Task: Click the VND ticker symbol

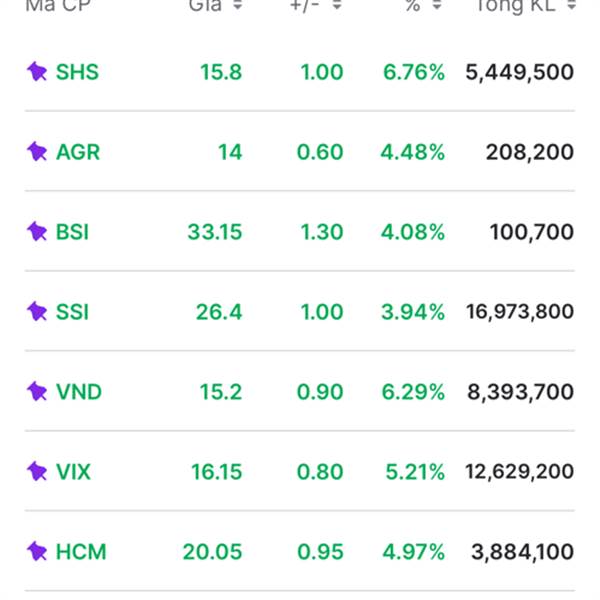Action: [x=79, y=392]
